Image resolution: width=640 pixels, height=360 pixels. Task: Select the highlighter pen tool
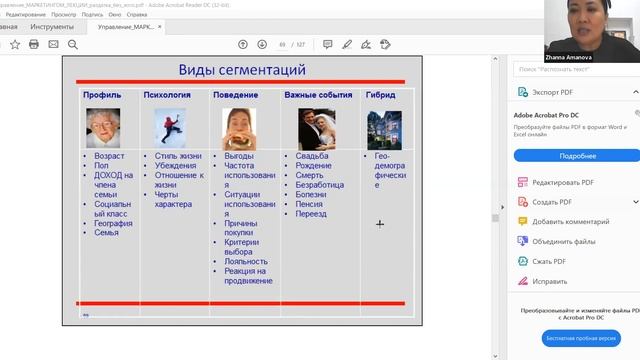coord(347,44)
